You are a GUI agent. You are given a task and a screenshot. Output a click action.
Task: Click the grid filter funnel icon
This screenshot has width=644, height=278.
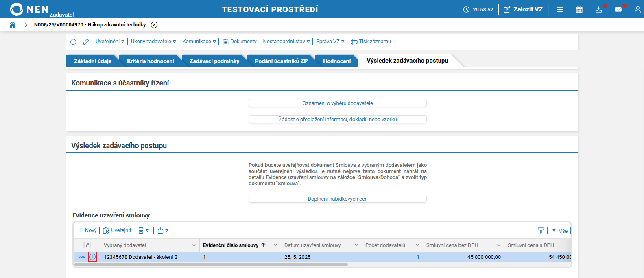tap(541, 230)
